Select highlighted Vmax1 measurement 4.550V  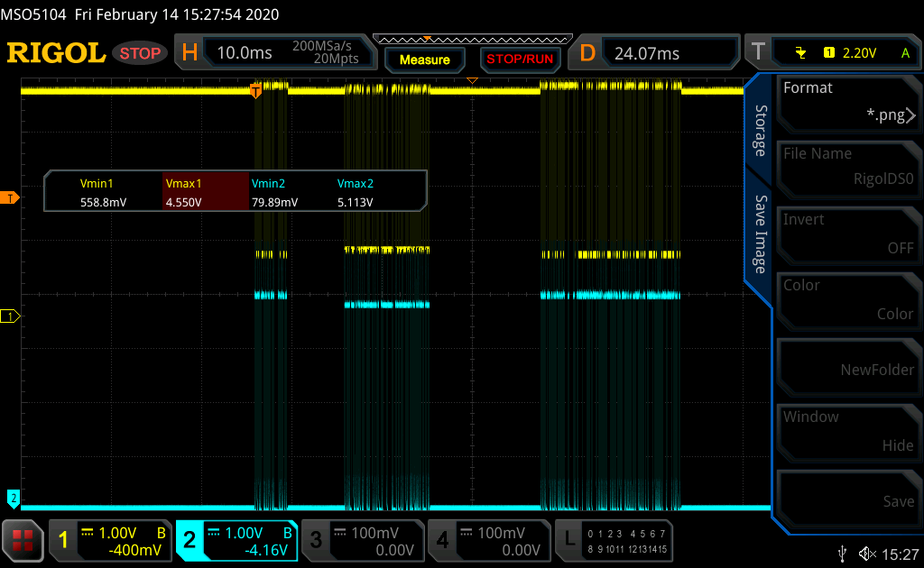[x=206, y=192]
